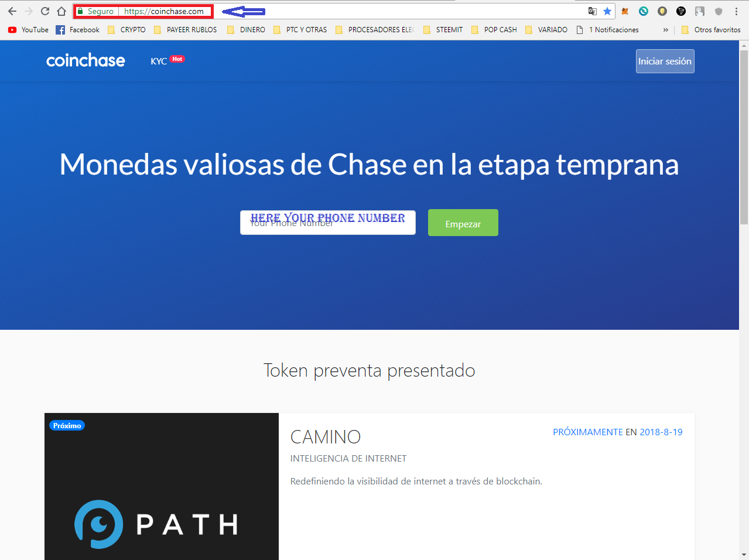Open the black TRON extension
This screenshot has height=560, width=749.
(680, 11)
